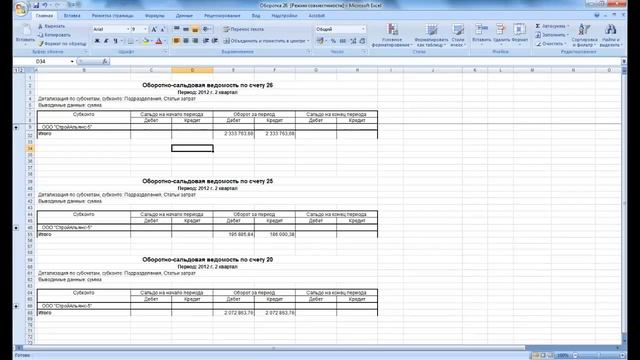640x360 pixels.
Task: Open clipboard pane launcher in Буфер обмена
Action: pyautogui.click(x=86, y=52)
